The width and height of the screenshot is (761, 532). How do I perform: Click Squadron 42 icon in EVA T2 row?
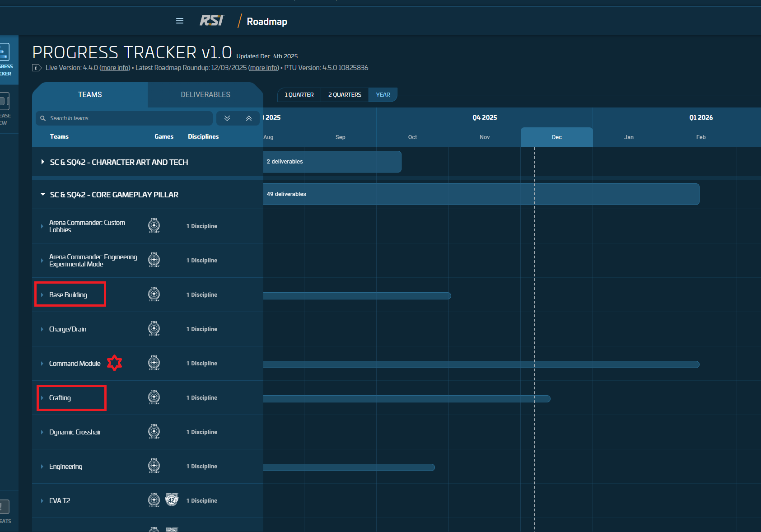pos(172,499)
